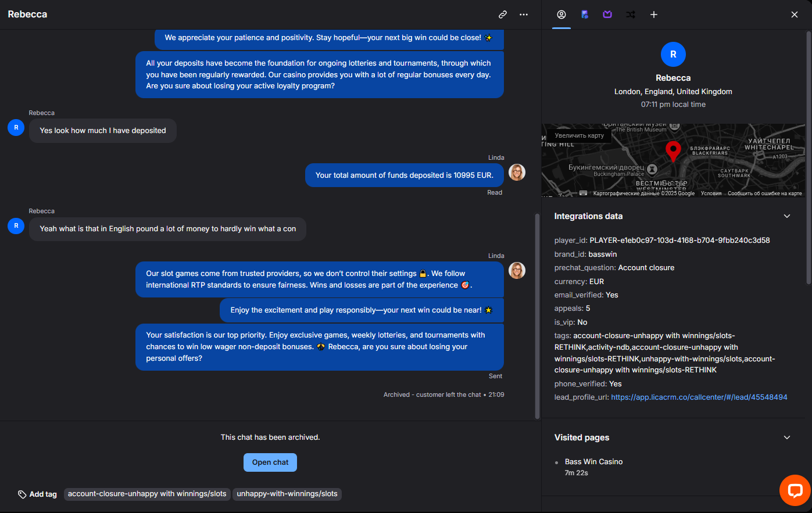Viewport: 812px width, 513px height.
Task: Open the orange live chat widget bubble
Action: pos(795,490)
